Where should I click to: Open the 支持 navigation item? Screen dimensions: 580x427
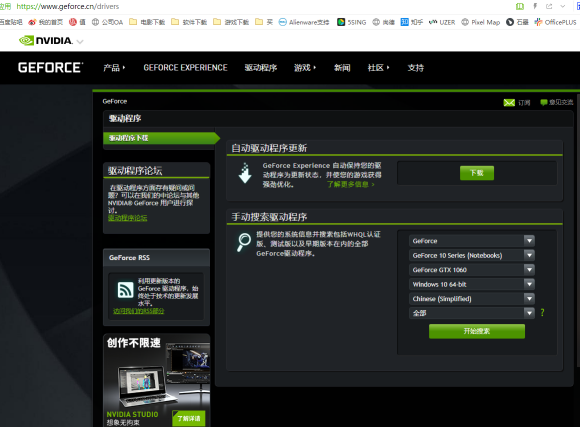point(416,68)
